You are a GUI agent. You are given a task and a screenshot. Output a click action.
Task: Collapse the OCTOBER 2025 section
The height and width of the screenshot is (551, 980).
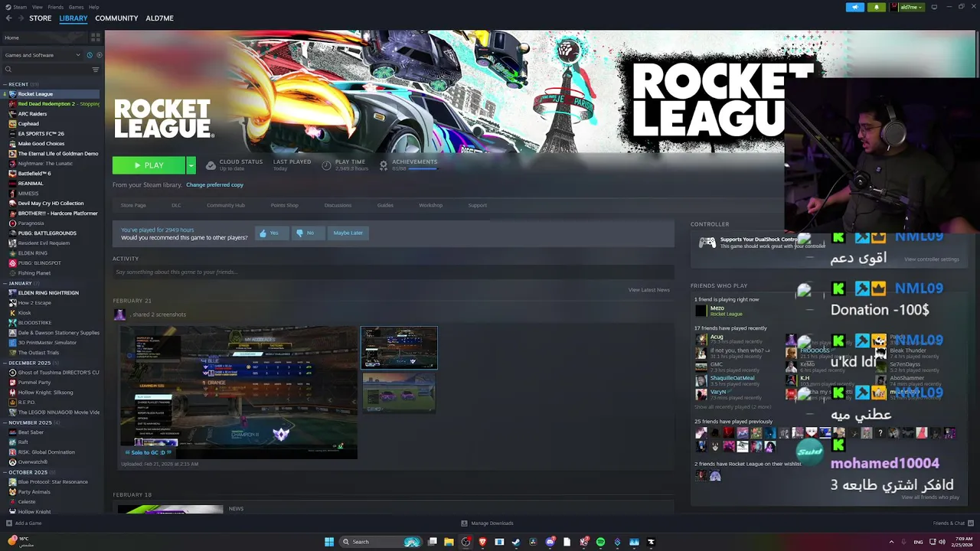coord(5,472)
